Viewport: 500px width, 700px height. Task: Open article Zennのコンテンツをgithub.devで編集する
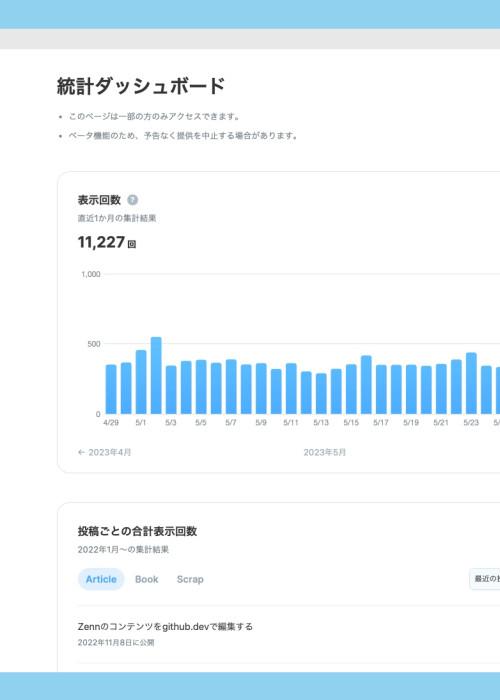[165, 626]
